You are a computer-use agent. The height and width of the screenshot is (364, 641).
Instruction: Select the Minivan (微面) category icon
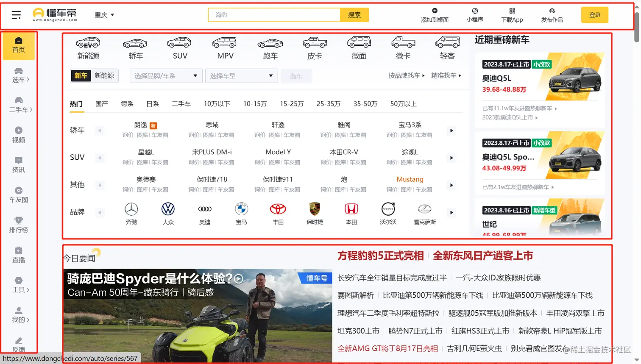[359, 43]
